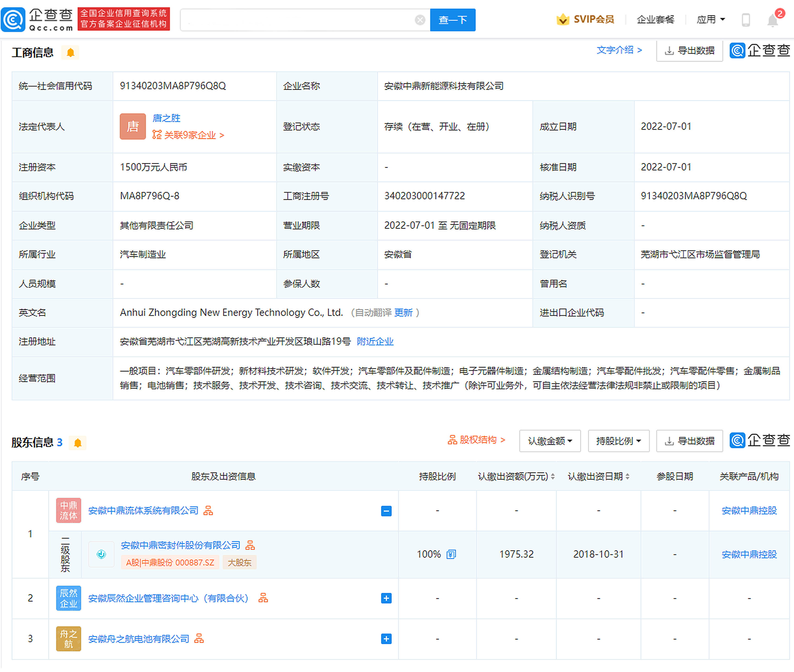Click the 中鼎流体 company logo

pos(69,510)
